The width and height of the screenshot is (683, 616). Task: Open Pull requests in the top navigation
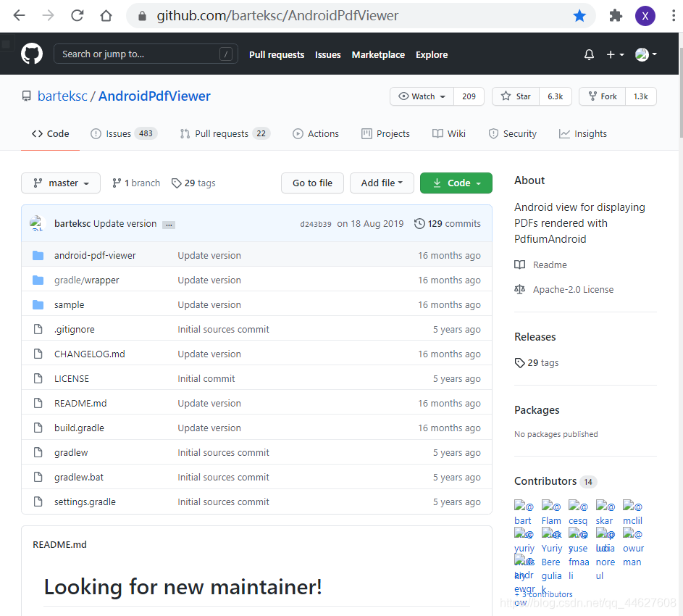277,54
